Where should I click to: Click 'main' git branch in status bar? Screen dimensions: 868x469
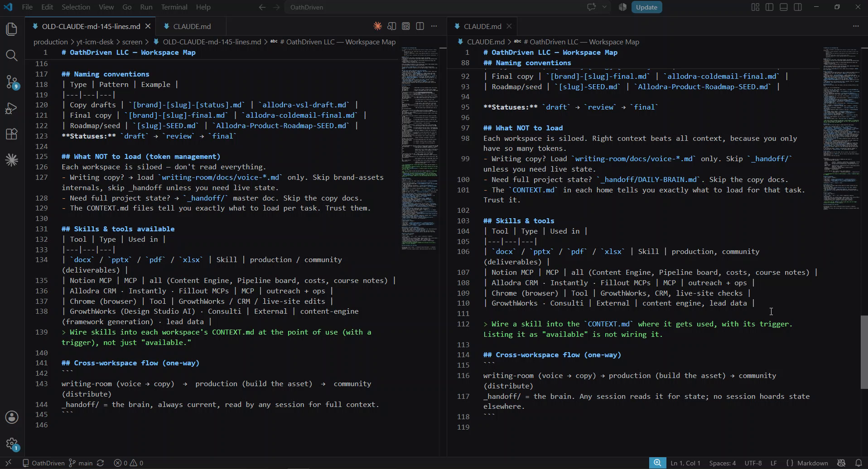(x=81, y=463)
